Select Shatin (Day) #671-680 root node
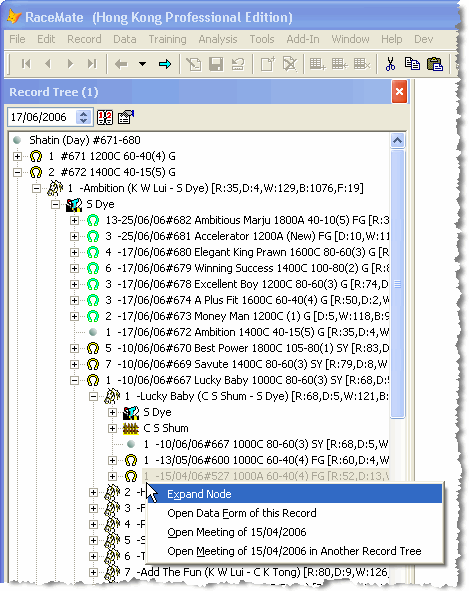469x591 pixels. (x=85, y=140)
